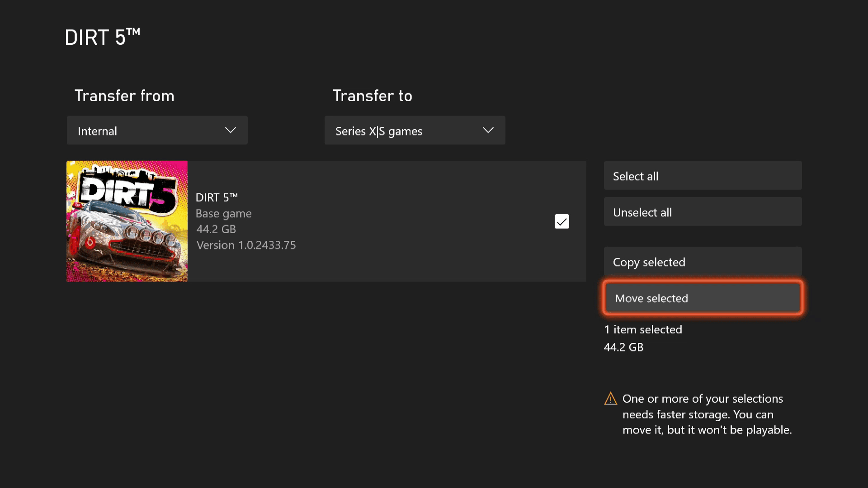Image resolution: width=868 pixels, height=488 pixels.
Task: Open Series X|S games dropdown menu
Action: click(x=414, y=131)
